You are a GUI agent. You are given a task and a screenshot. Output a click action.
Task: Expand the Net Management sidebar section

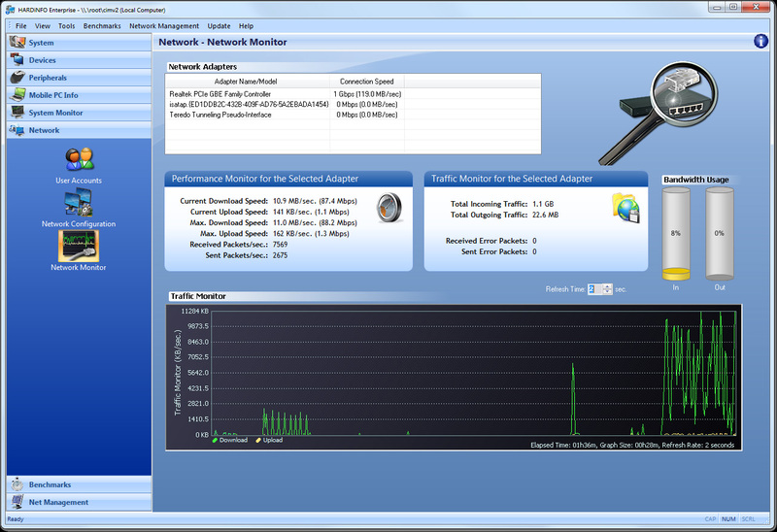coord(80,502)
